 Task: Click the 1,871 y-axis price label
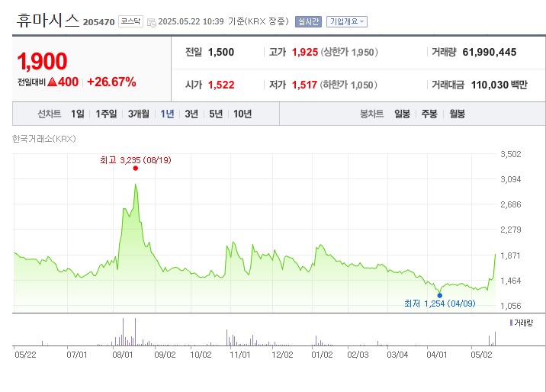pyautogui.click(x=510, y=255)
